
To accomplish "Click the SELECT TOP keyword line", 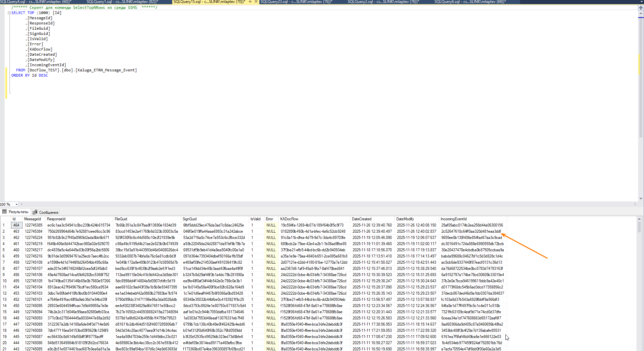I will coord(36,13).
